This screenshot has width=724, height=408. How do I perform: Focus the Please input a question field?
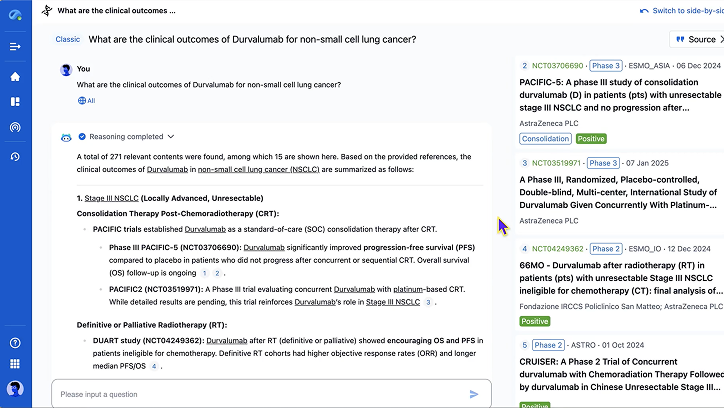click(x=272, y=394)
